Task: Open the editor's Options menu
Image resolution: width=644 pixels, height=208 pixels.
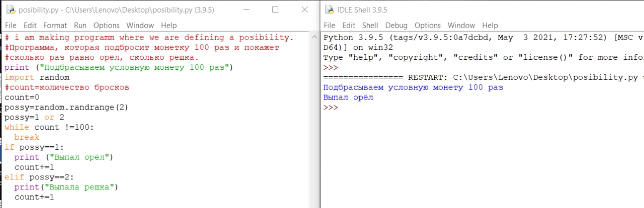Action: click(x=107, y=25)
